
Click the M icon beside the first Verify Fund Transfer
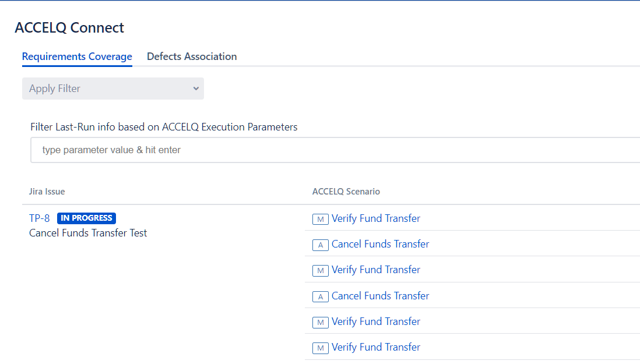point(321,220)
